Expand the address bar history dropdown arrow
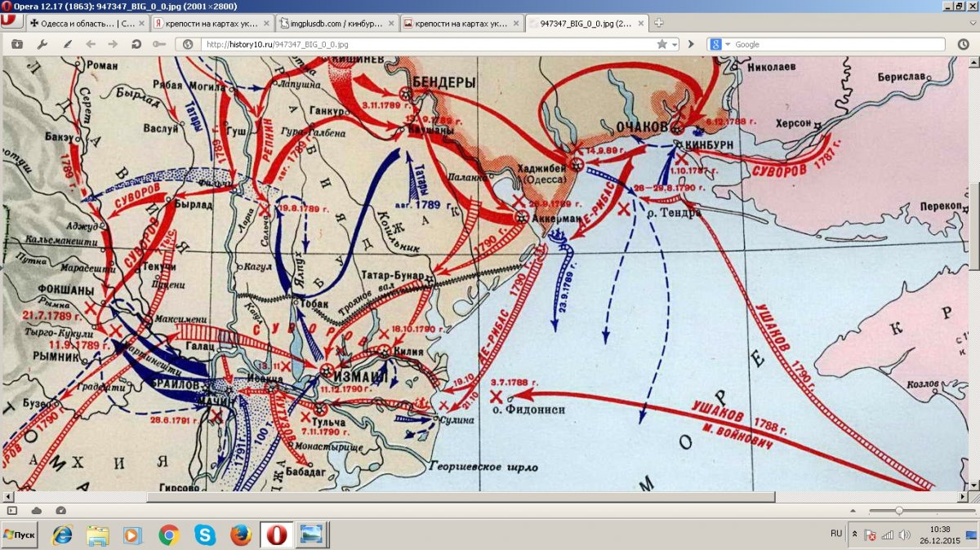This screenshot has height=550, width=980. 675,44
